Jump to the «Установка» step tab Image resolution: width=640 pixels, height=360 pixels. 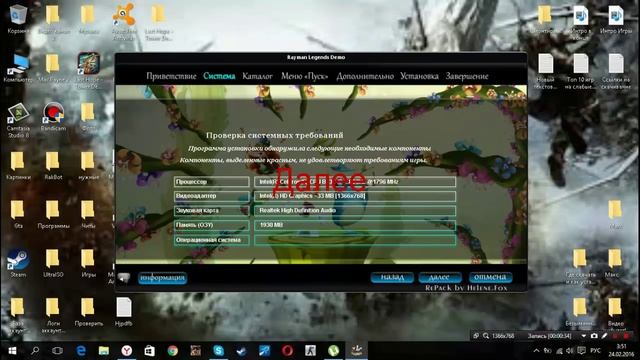(x=419, y=76)
